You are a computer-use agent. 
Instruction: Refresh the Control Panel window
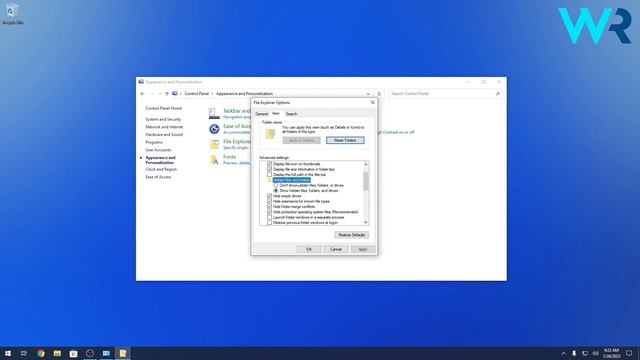(x=379, y=94)
